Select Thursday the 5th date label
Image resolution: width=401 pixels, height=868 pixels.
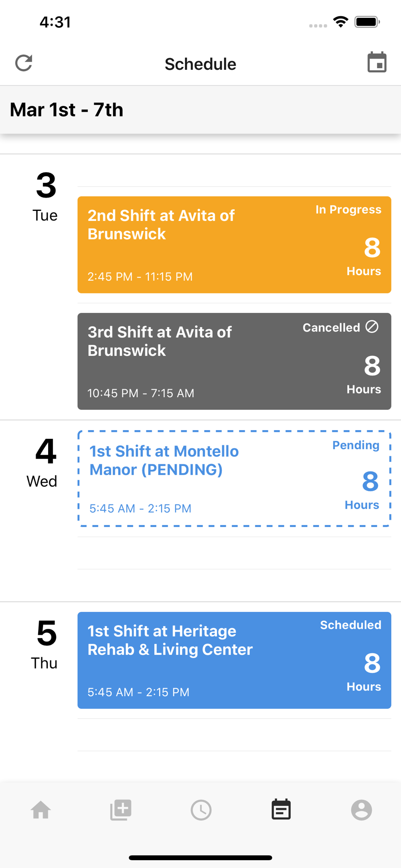[45, 644]
